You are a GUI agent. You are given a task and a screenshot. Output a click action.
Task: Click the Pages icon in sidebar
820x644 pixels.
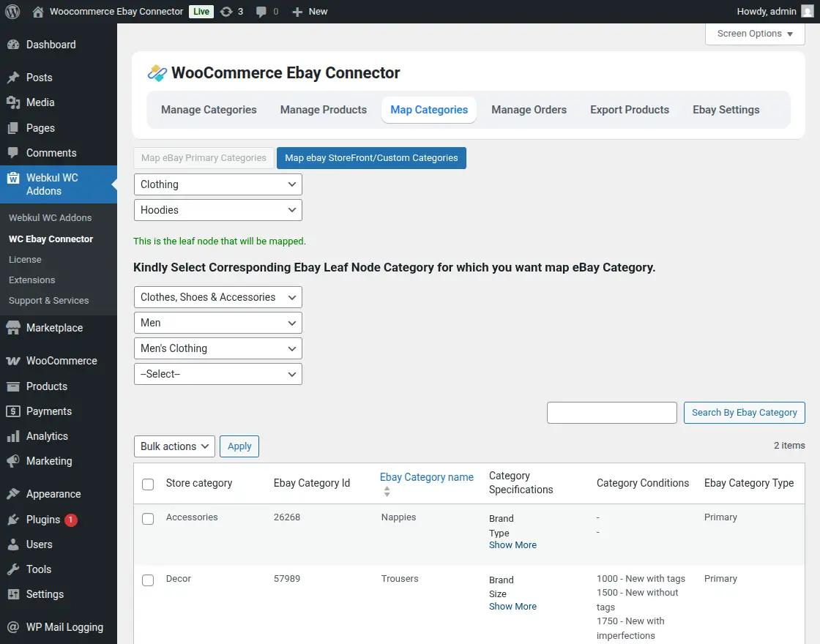click(13, 128)
